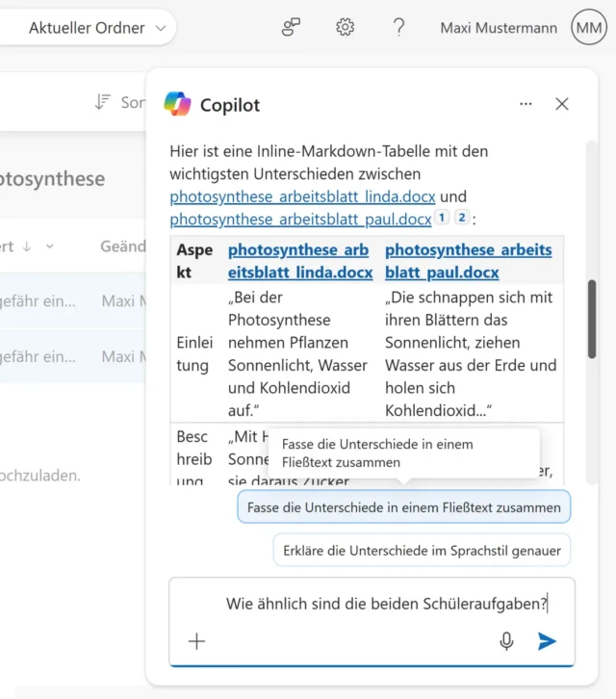616x699 pixels.
Task: Select suggestion Fasse die Unterschiede in einem Fließtext zusammen
Action: click(x=404, y=507)
